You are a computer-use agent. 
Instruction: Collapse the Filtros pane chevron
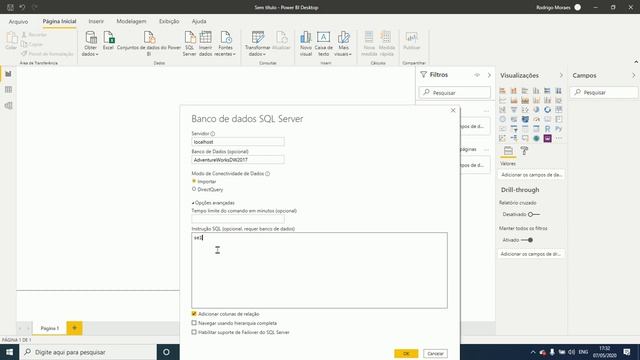pyautogui.click(x=489, y=75)
